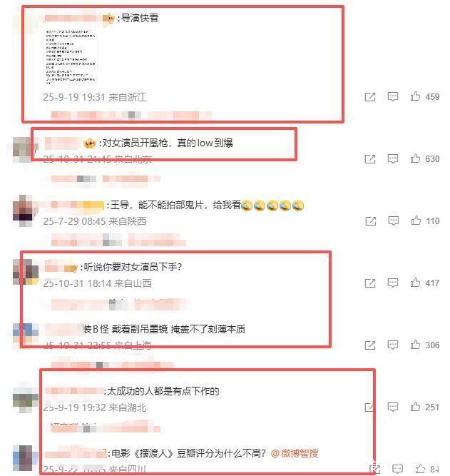Open username of the 太成功的人 commenter
Screen dimensions: 450x476
tap(74, 391)
